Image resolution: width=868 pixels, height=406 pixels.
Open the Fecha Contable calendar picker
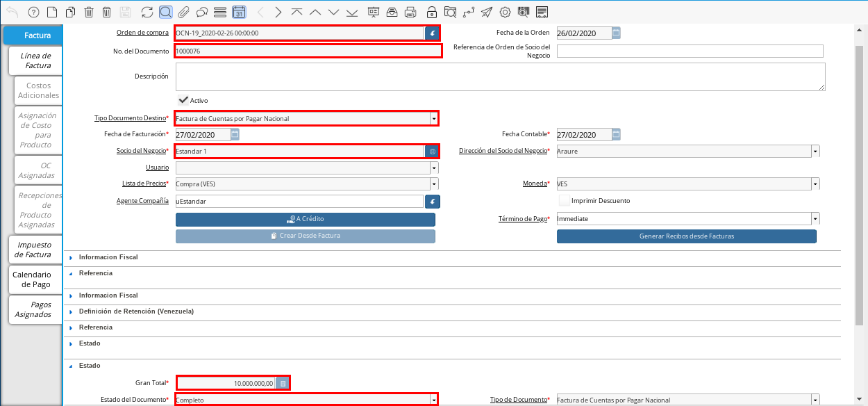pyautogui.click(x=616, y=134)
